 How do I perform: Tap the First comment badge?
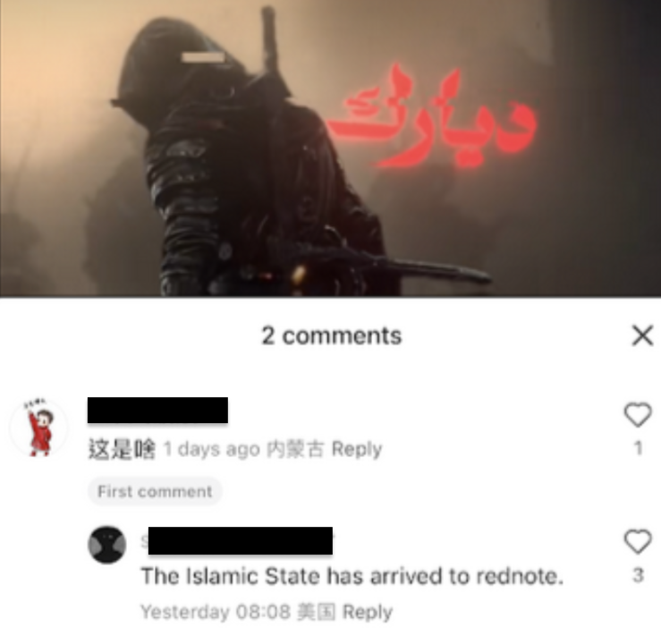click(x=155, y=491)
